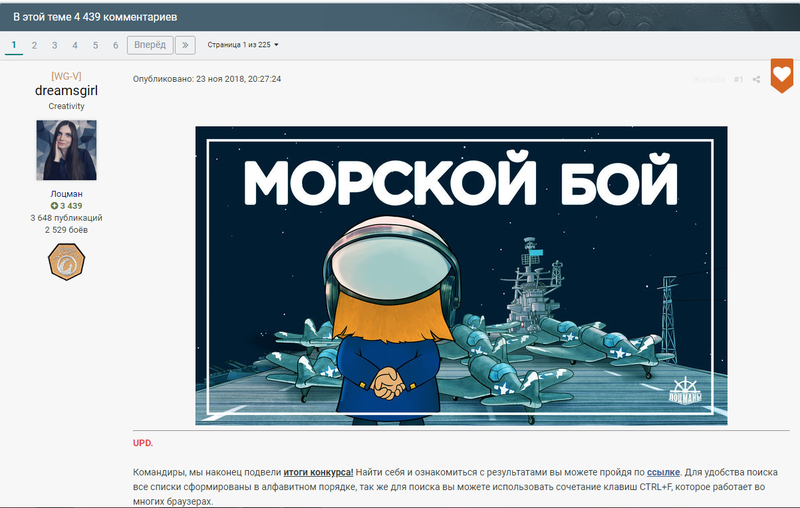Open the orange Лоцман rank badge

[66, 262]
